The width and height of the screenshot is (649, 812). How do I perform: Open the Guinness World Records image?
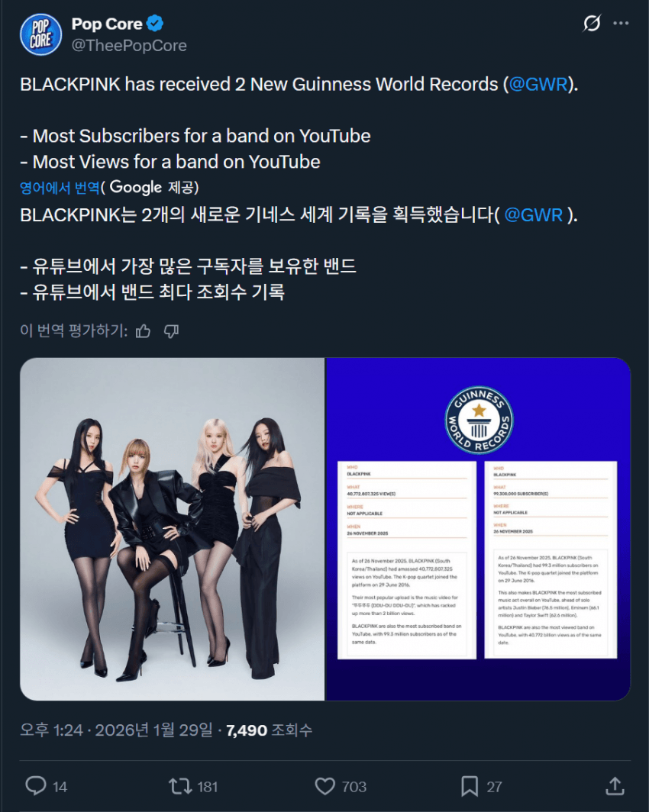(x=478, y=529)
